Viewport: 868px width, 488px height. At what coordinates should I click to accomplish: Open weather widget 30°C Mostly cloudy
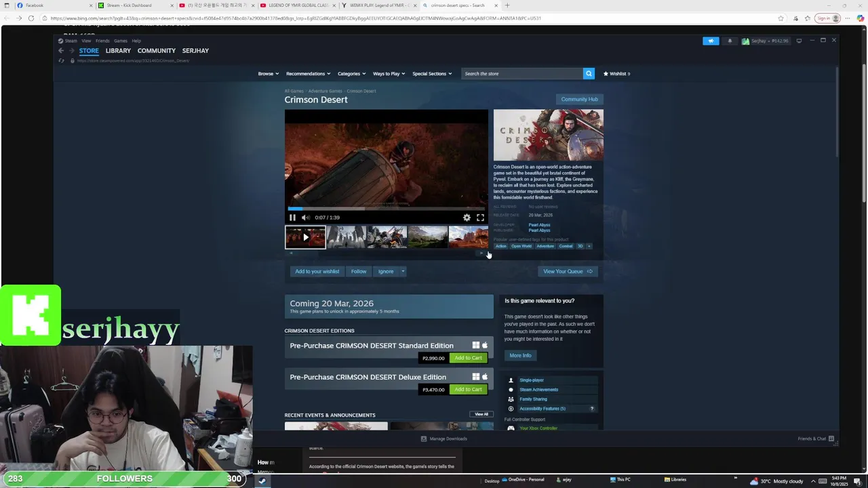[776, 481]
